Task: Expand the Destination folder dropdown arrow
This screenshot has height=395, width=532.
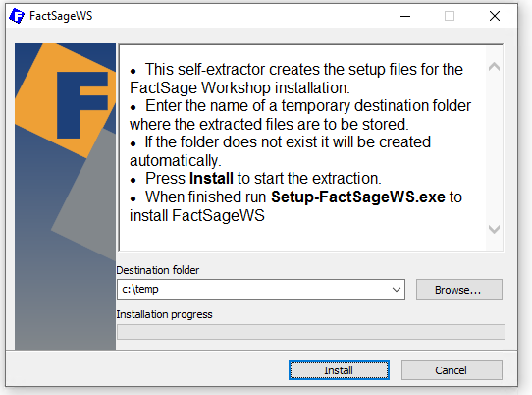Action: coord(396,290)
